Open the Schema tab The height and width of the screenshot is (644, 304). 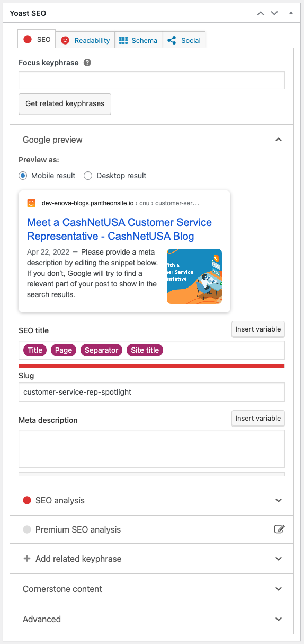[138, 40]
